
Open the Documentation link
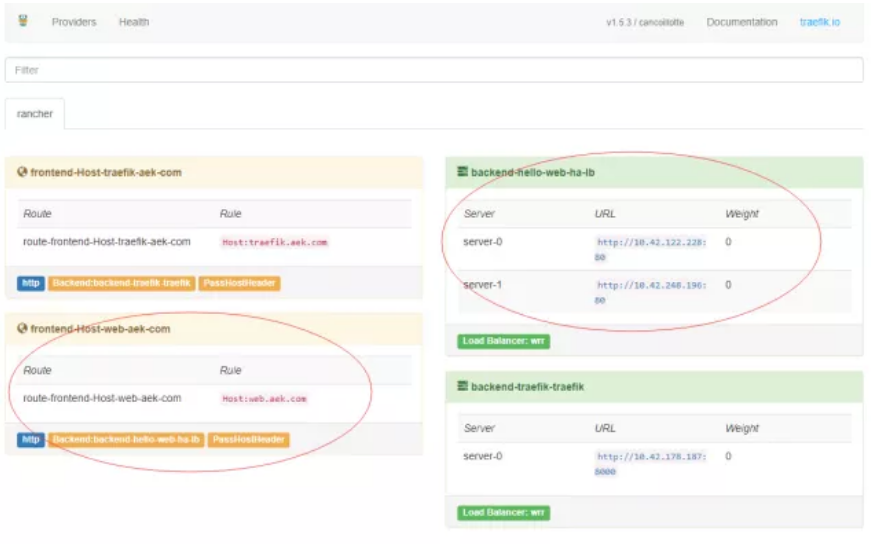coord(742,22)
